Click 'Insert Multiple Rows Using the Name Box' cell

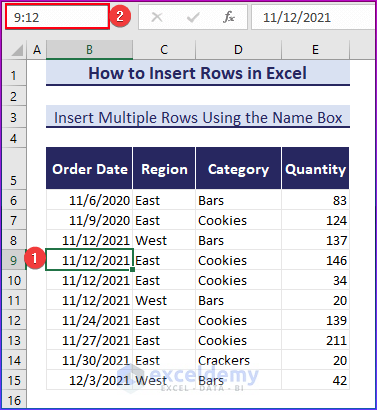point(198,117)
